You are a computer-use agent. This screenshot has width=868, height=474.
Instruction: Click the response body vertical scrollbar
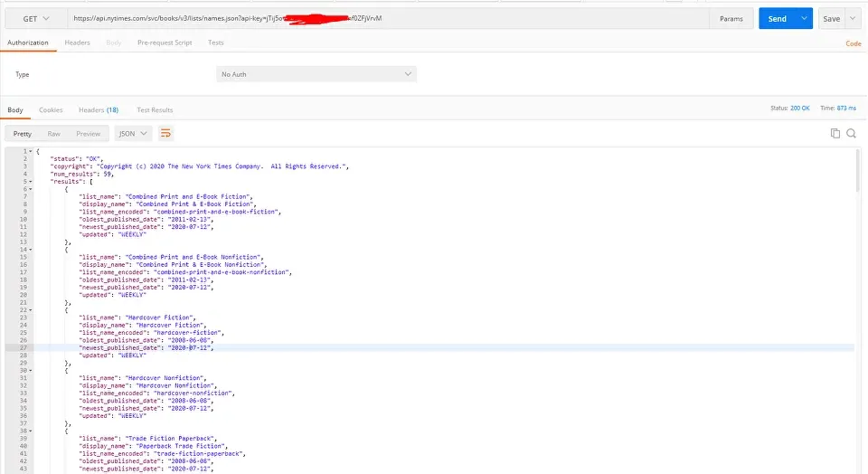(858, 172)
